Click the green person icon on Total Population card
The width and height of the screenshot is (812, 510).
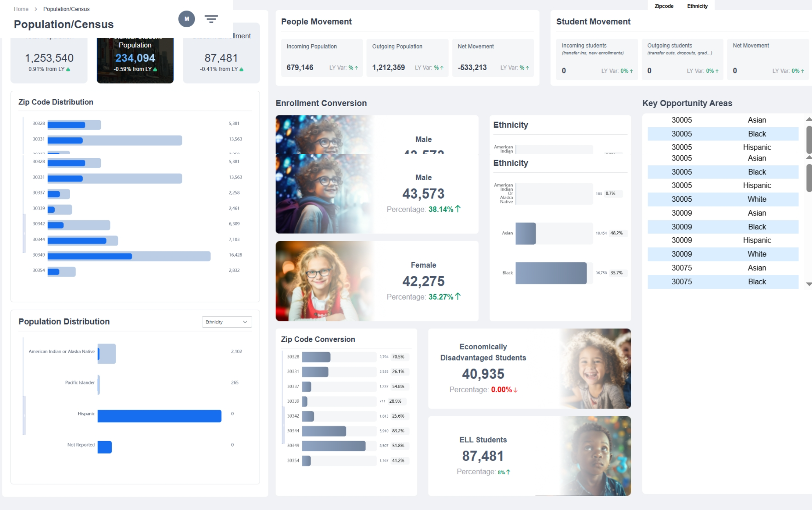(69, 69)
